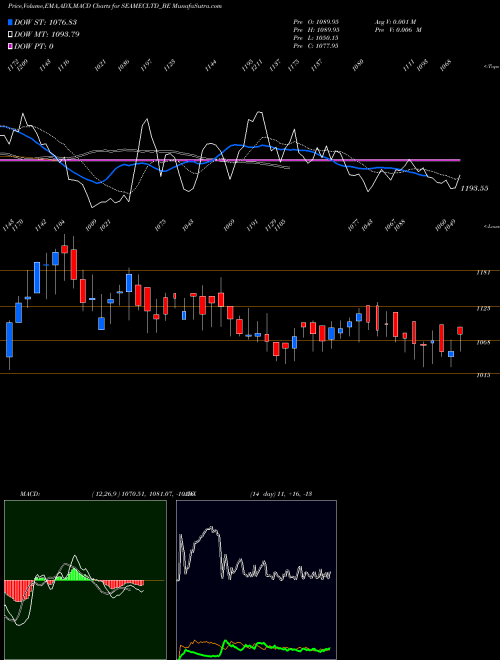Click the 1068 price level label
500x660 pixels.
click(x=483, y=343)
